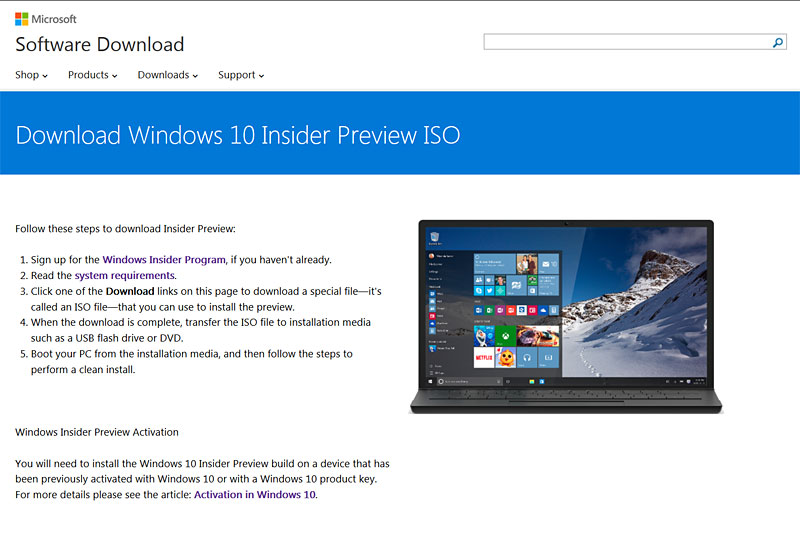
Task: Click the Microsoft four-square logo
Action: [22, 18]
